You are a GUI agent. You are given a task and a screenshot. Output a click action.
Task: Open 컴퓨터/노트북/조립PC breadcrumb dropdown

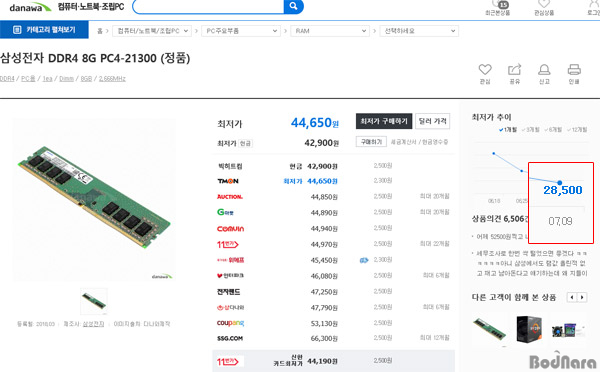[152, 31]
